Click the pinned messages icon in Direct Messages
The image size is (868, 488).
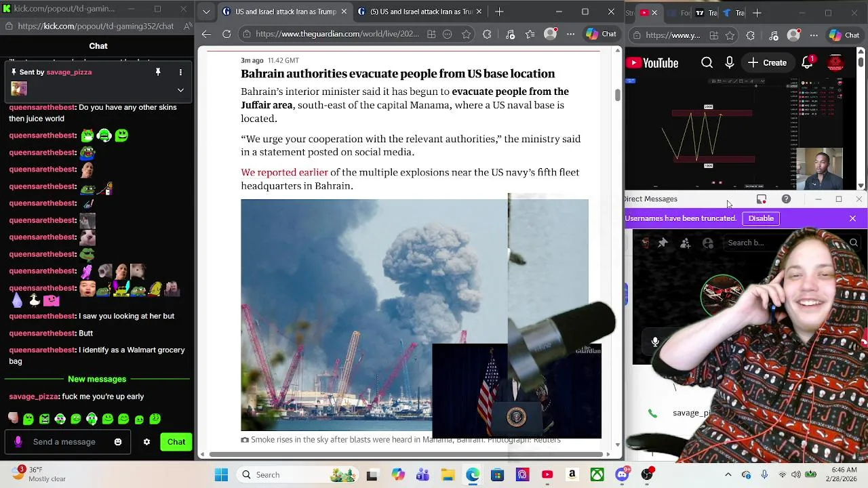coord(663,243)
